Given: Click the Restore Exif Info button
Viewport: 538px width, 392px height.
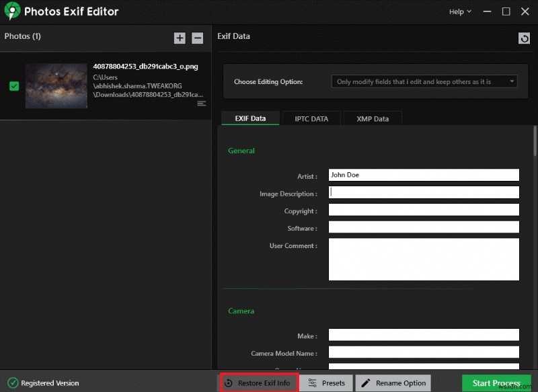Looking at the screenshot, I should point(259,383).
